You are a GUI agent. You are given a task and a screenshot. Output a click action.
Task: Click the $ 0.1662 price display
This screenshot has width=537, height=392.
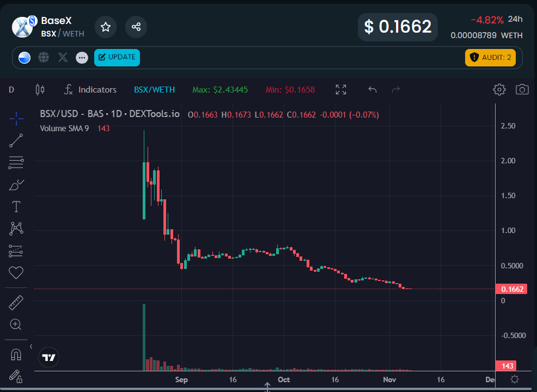point(398,27)
